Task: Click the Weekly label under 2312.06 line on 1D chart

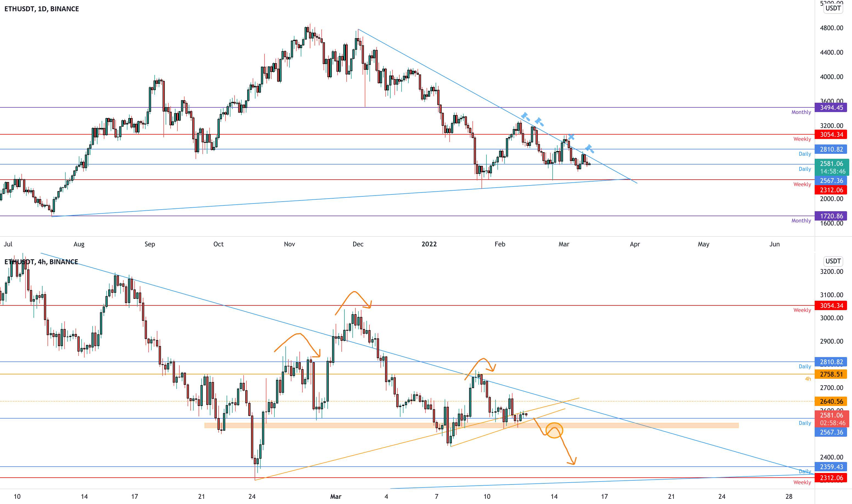Action: pyautogui.click(x=802, y=184)
